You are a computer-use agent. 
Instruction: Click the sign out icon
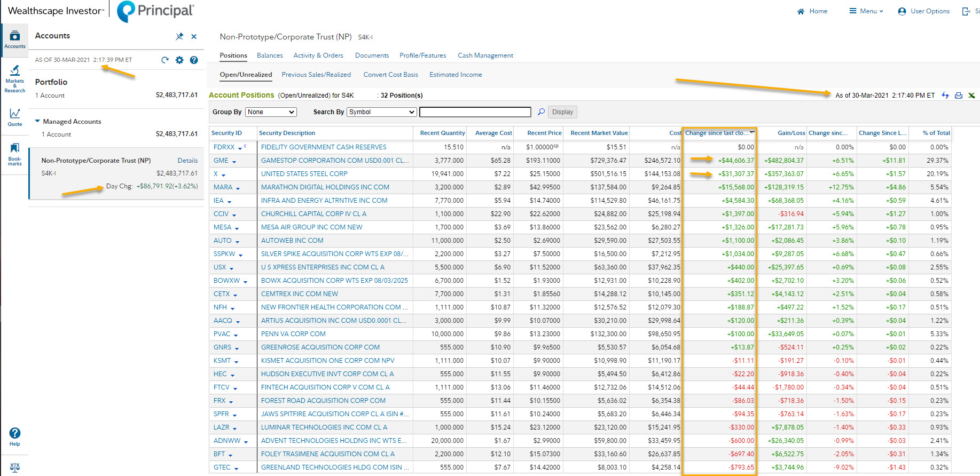point(967,11)
